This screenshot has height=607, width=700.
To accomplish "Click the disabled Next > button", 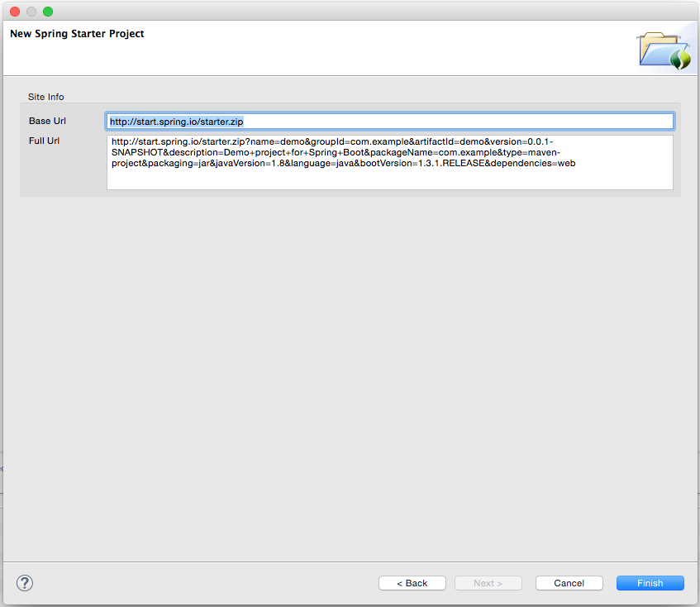I will [488, 583].
